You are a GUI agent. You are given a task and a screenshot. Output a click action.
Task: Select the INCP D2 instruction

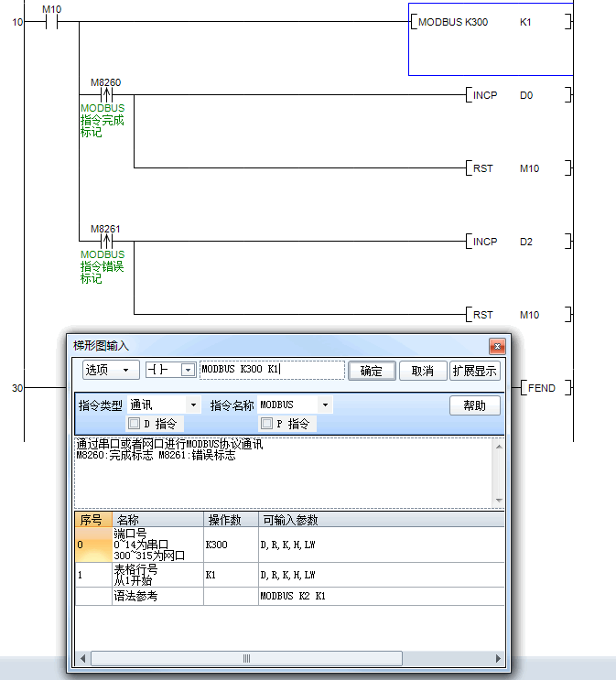point(518,242)
